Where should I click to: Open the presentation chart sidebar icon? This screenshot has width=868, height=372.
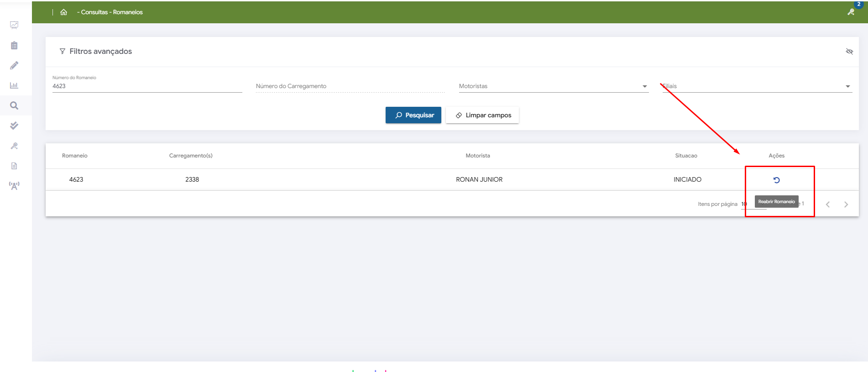click(14, 25)
